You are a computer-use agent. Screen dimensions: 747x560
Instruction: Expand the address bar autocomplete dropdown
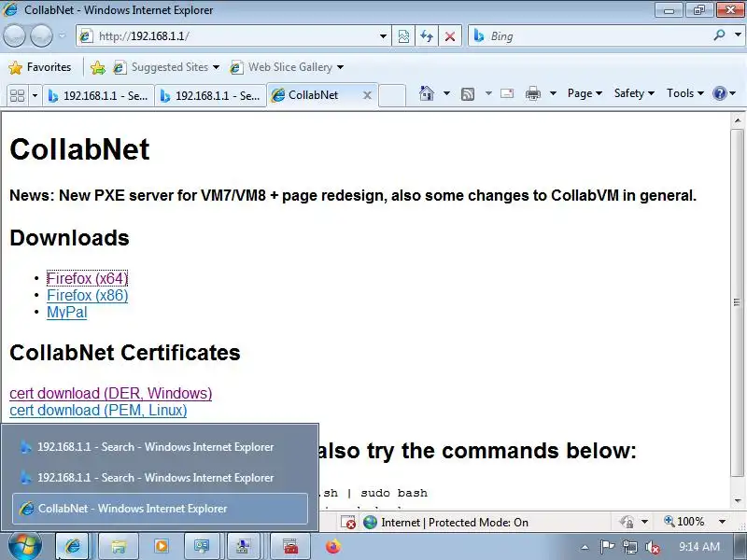383,36
